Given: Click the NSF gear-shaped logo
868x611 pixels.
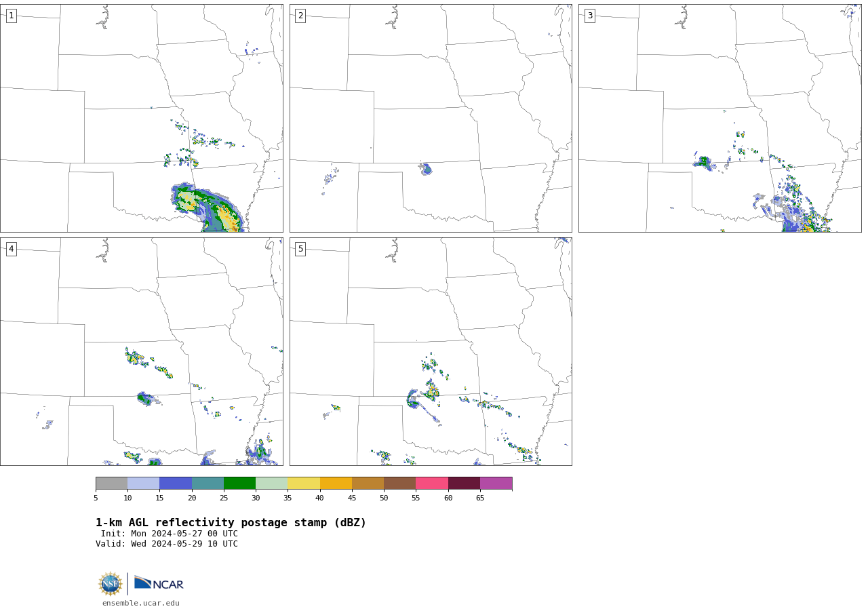Looking at the screenshot, I should [x=111, y=584].
